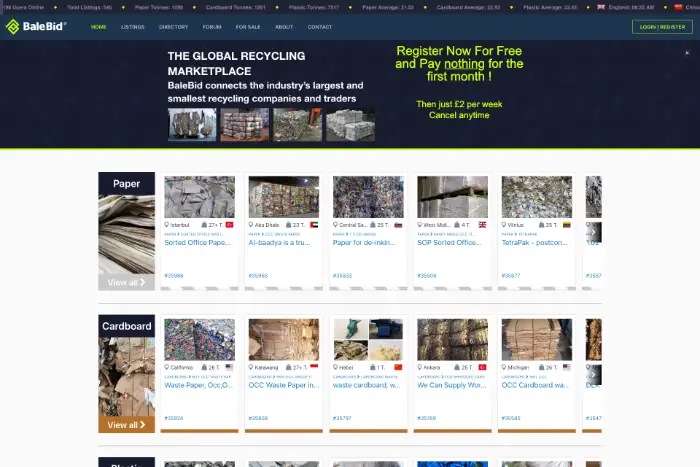Click the 'Paper Tonnes' ticker entry
This screenshot has width=700, height=467.
[x=159, y=7]
